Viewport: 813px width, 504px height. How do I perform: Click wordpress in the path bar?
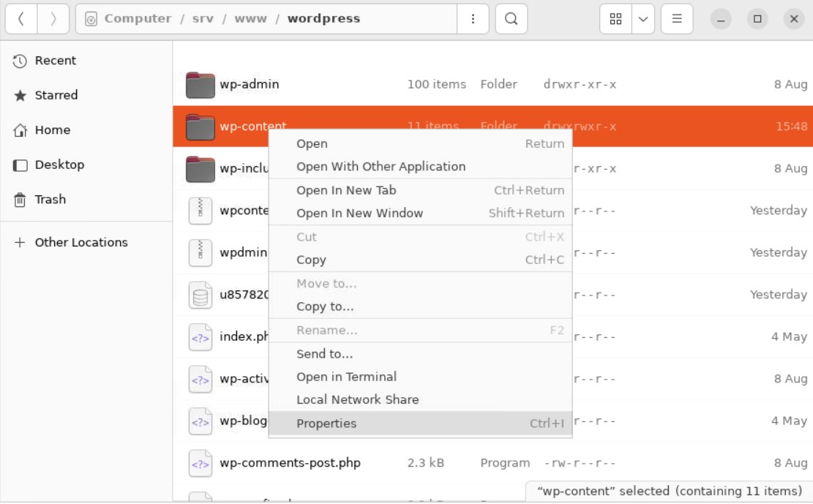pyautogui.click(x=324, y=19)
